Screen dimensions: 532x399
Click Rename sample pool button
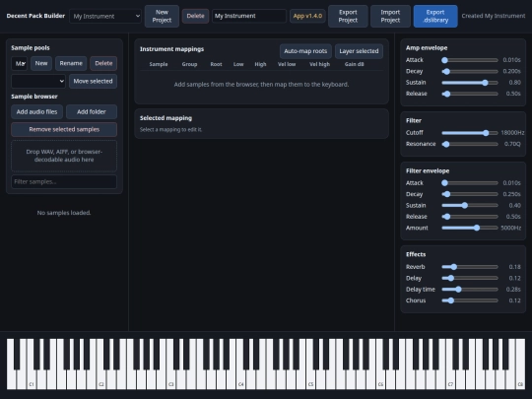[x=71, y=63]
